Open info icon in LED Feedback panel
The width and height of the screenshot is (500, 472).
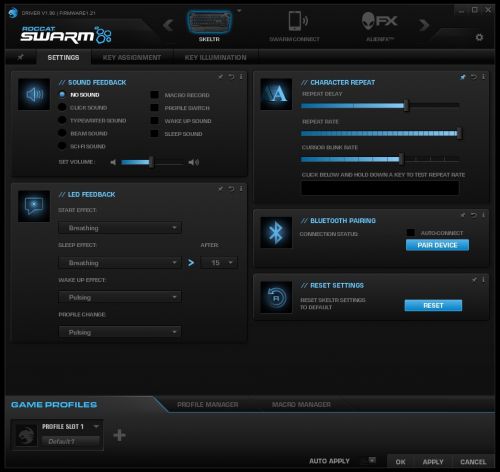pos(241,189)
